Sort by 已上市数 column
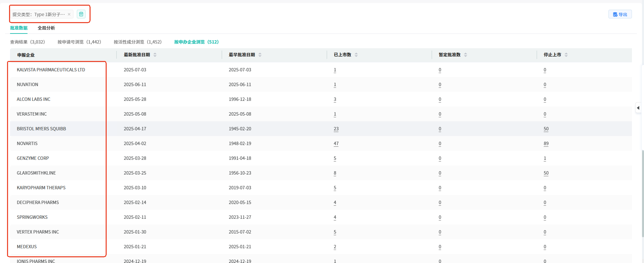 click(356, 55)
